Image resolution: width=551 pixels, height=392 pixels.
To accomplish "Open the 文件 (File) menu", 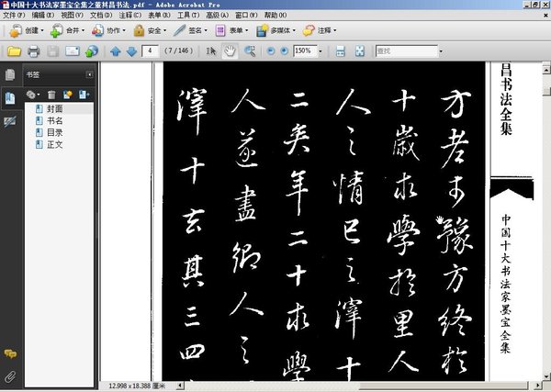I will coord(14,15).
